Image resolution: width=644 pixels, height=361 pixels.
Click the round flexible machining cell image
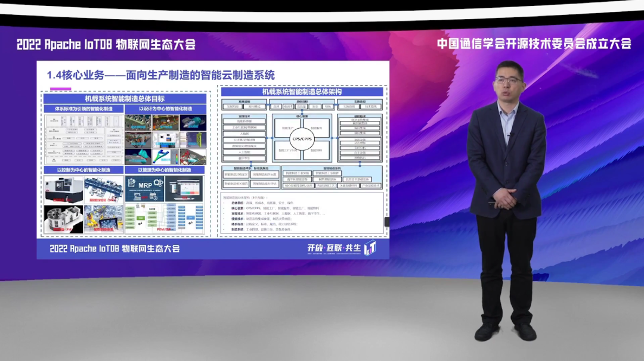coord(64,219)
